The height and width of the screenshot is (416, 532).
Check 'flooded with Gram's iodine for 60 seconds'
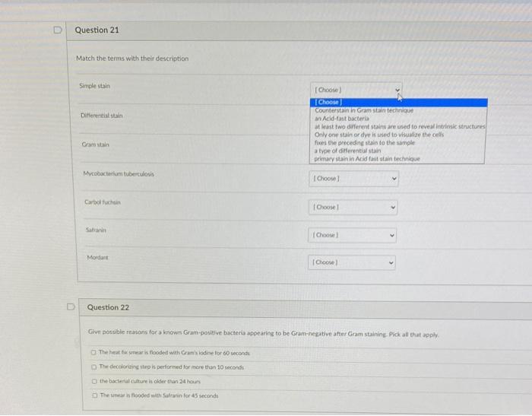point(93,352)
